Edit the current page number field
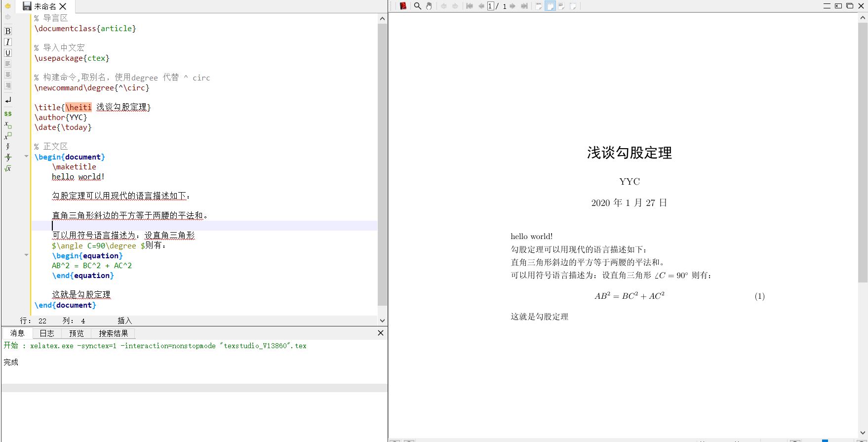Screen dimensions: 868x442 (491, 6)
